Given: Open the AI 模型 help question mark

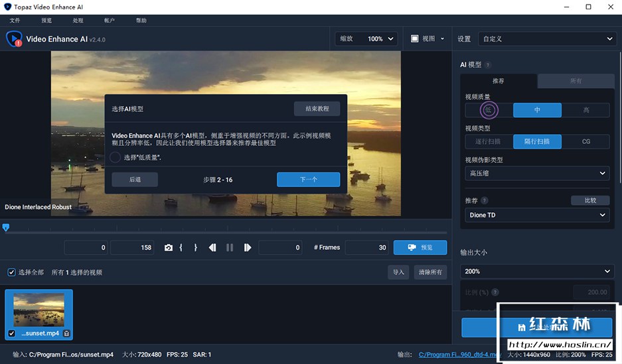Looking at the screenshot, I should pos(488,65).
